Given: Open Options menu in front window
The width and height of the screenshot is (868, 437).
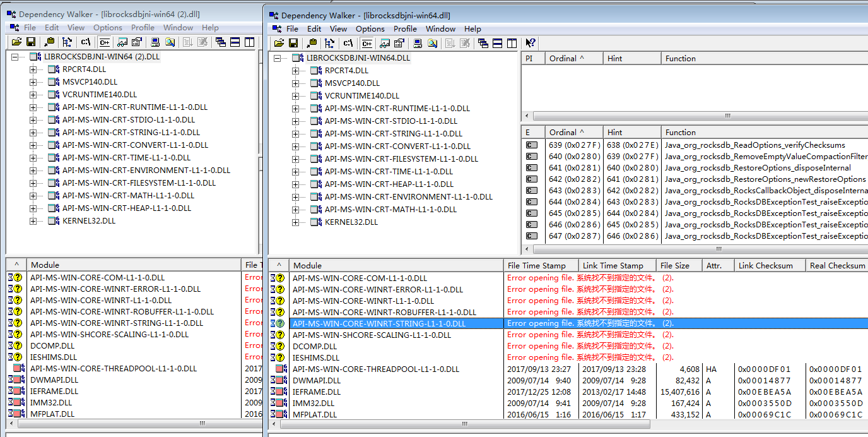Looking at the screenshot, I should [x=370, y=28].
